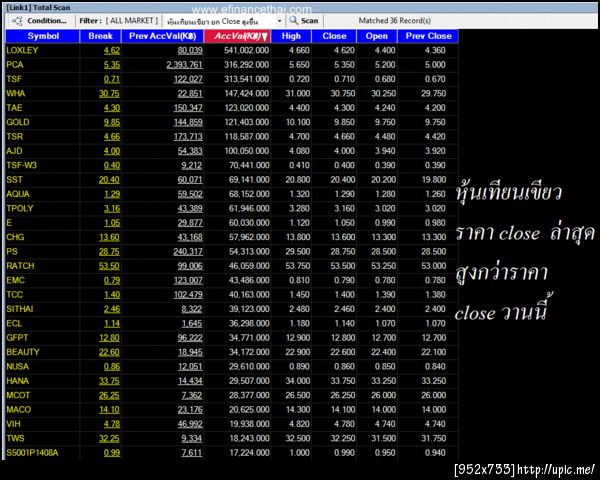Sort by Prev Close column header
600x480 pixels.
(428, 36)
